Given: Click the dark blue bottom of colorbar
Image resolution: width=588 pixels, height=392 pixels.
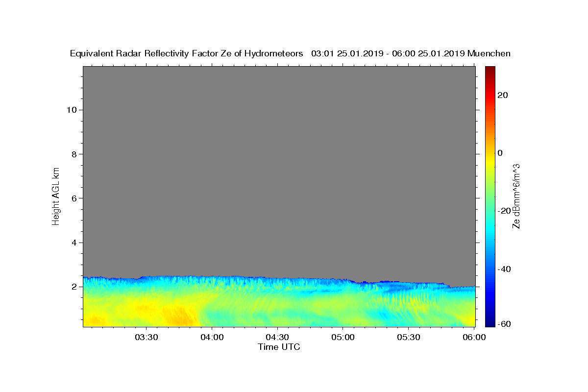Looking at the screenshot, I should pos(490,321).
